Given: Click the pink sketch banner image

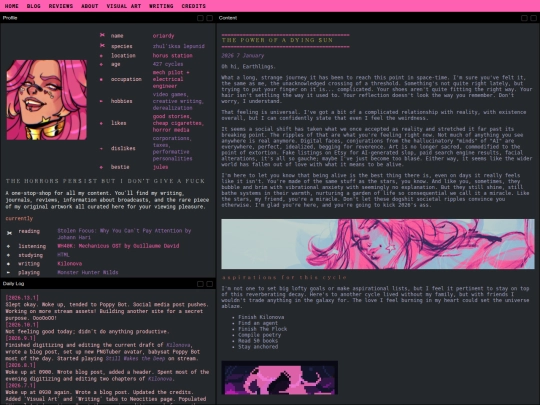Looking at the screenshot, I should tap(378, 244).
